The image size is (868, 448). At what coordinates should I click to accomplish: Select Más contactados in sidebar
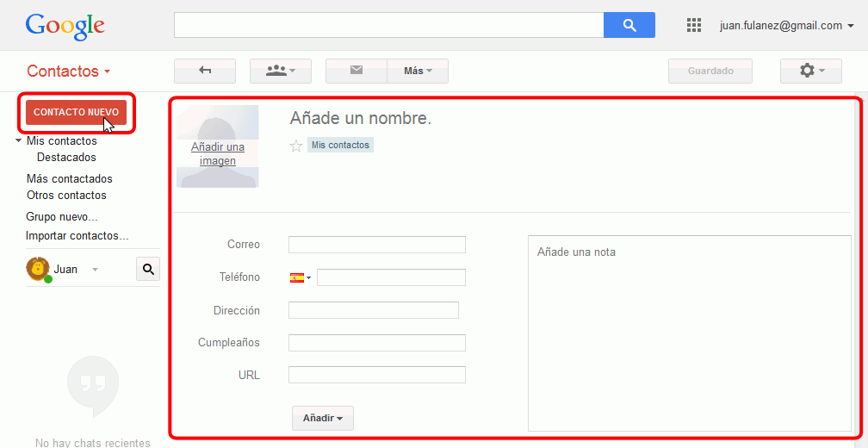coord(69,179)
